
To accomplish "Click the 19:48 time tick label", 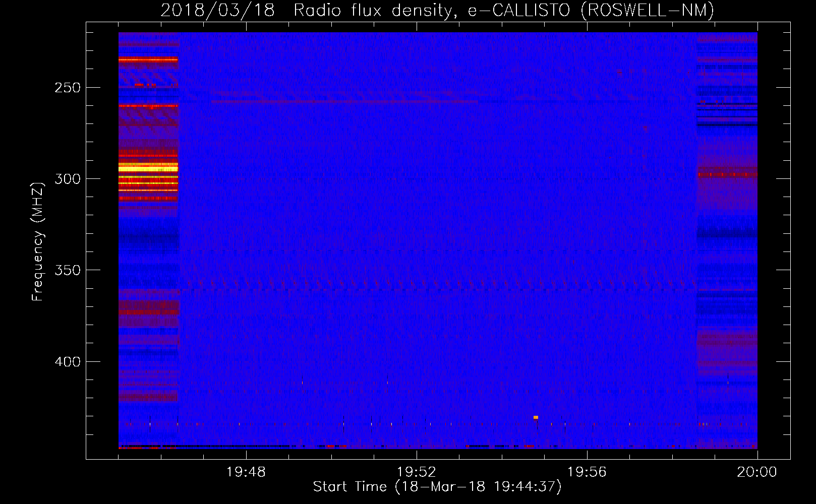I will coord(246,472).
